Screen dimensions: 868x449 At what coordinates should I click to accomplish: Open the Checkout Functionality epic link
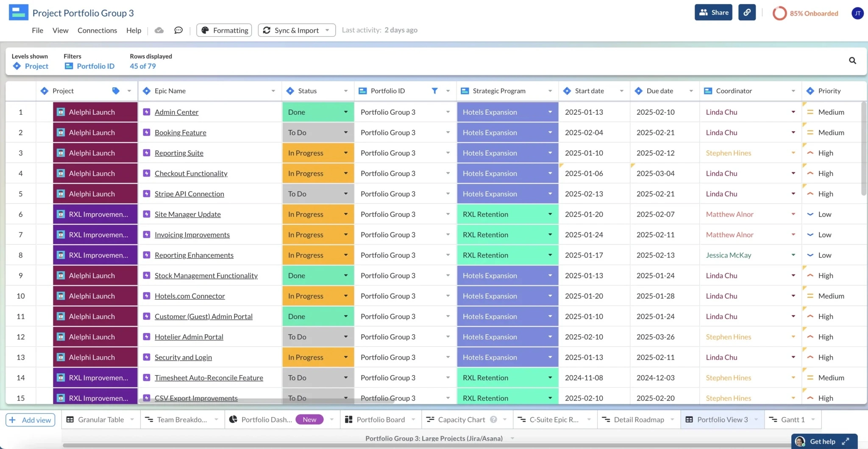(x=191, y=173)
